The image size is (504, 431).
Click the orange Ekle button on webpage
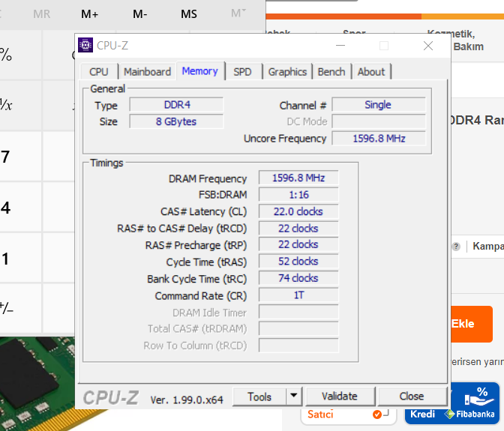[x=472, y=324]
